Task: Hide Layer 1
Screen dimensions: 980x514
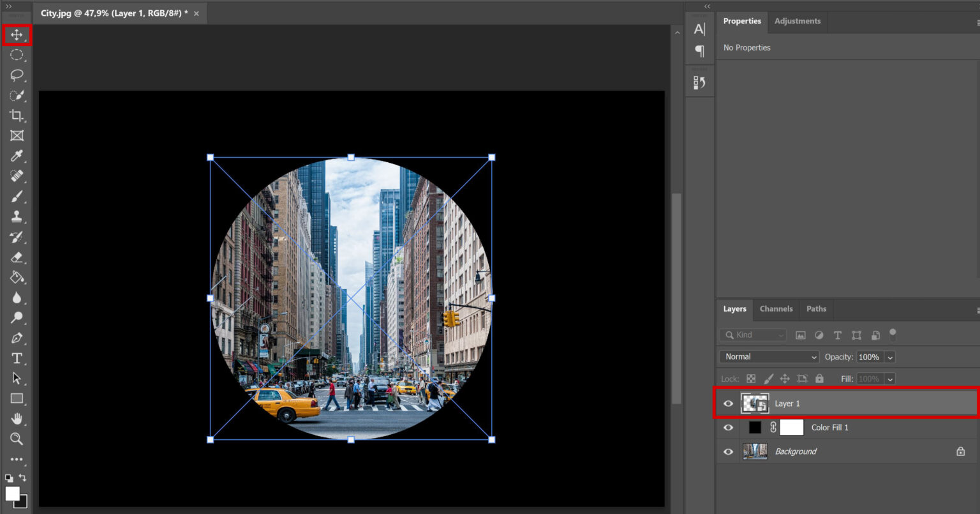Action: (728, 403)
